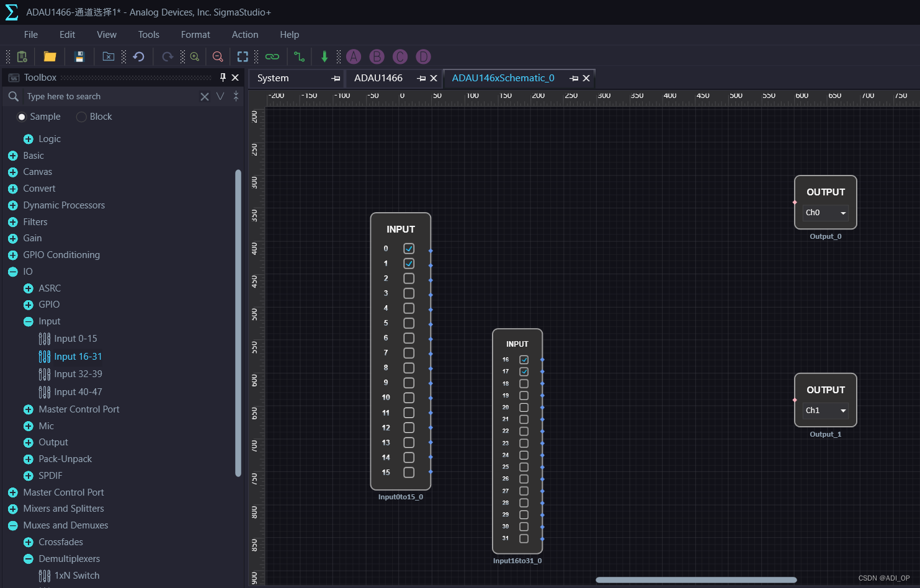Open a project with the folder icon
Viewport: 920px width, 588px height.
[50, 57]
